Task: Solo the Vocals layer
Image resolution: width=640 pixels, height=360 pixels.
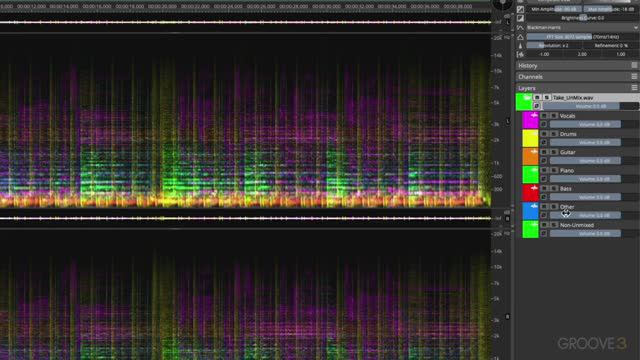Action: point(553,116)
